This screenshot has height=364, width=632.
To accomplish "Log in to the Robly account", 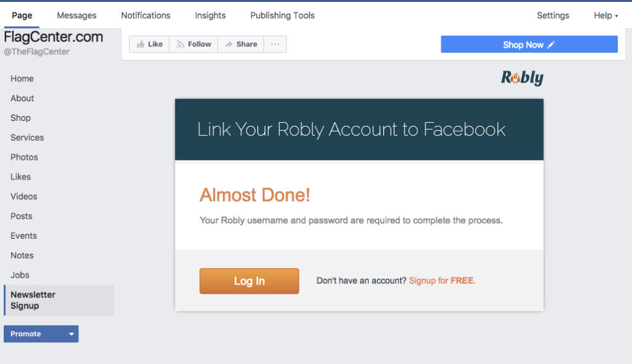I will pyautogui.click(x=249, y=281).
